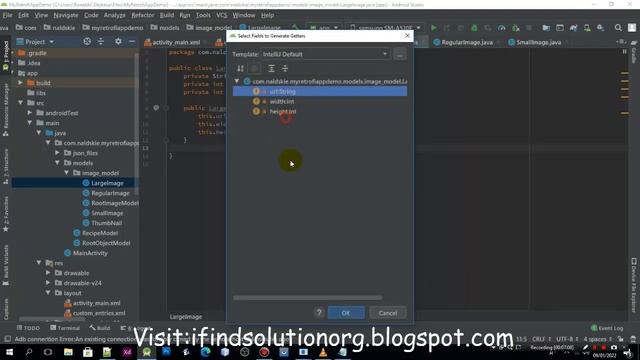Open the Event Log
Screen dimensions: 640x360
click(607, 328)
